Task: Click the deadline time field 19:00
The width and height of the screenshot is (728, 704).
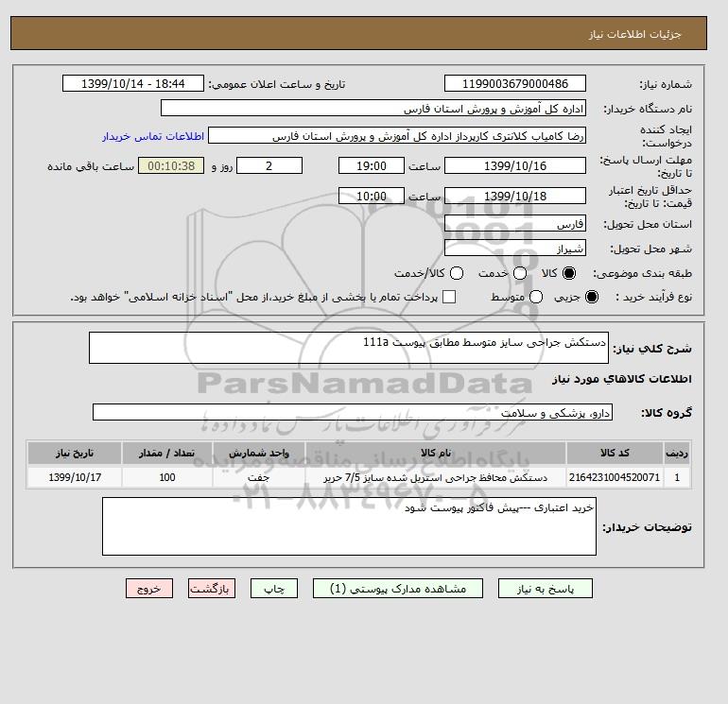Action: 372,165
